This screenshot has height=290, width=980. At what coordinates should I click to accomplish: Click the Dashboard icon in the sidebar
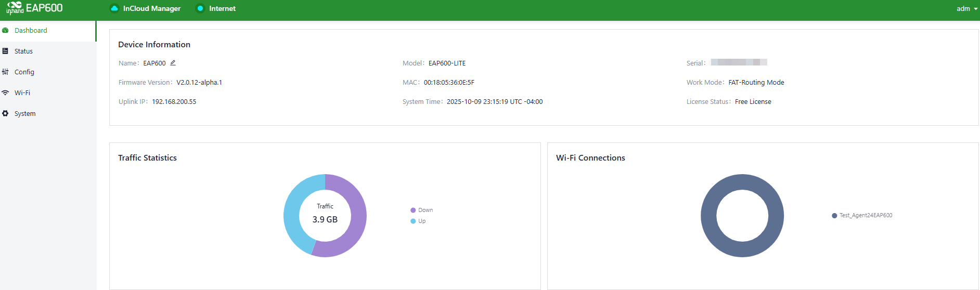5,30
